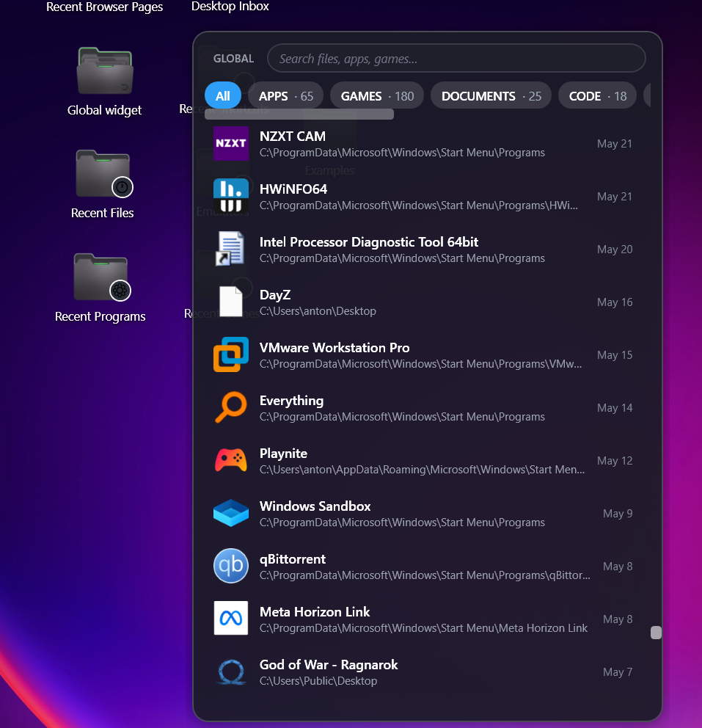Viewport: 702px width, 728px height.
Task: Launch qBittorrent via its icon
Action: tap(230, 566)
